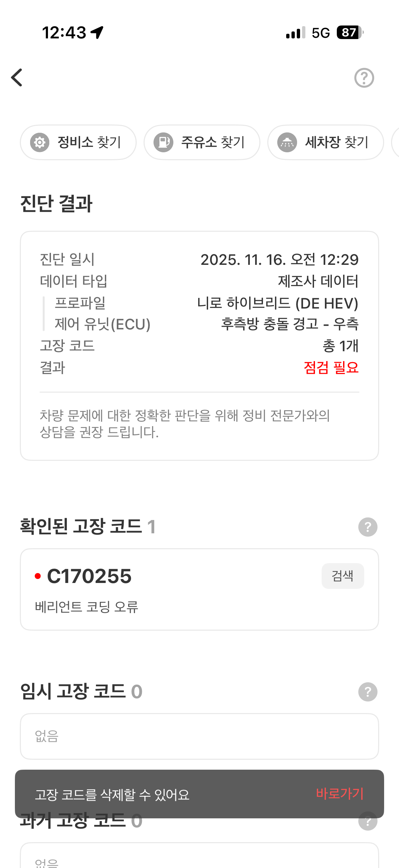Tap the 진단 일시 date row
Viewport: 399px width, 868px height.
click(199, 260)
